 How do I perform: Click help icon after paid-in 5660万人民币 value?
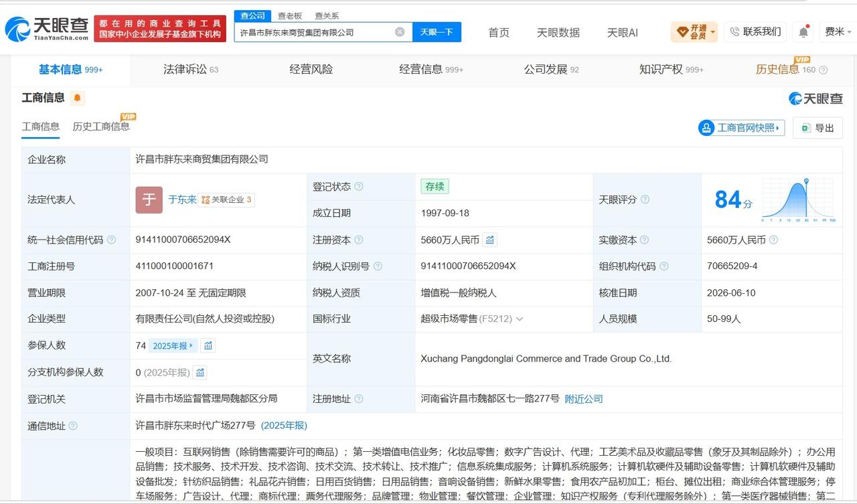(773, 240)
